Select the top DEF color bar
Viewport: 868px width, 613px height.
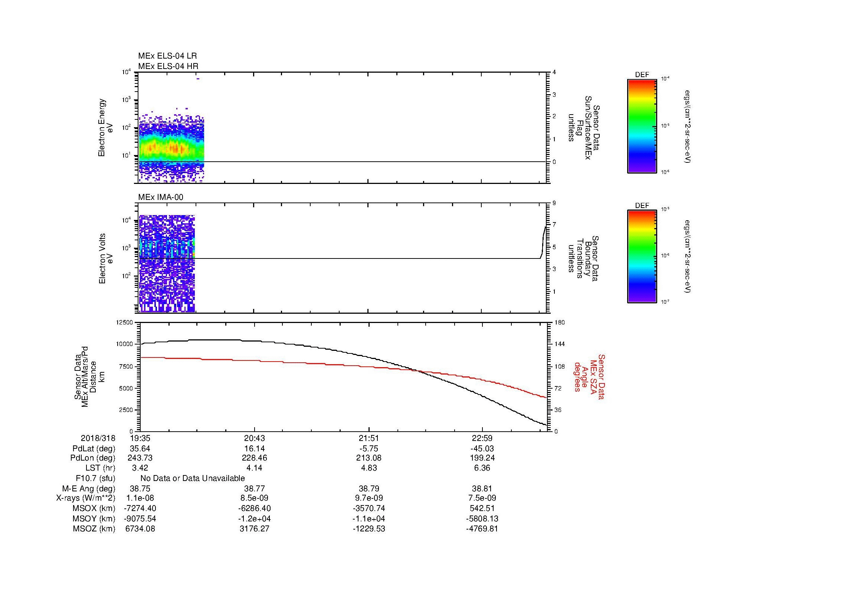[642, 126]
